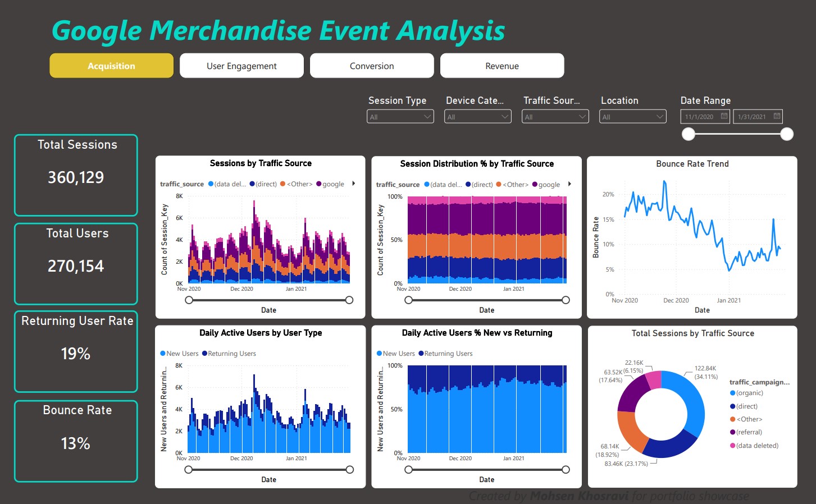
Task: Go to the Conversion page tab
Action: tap(372, 66)
